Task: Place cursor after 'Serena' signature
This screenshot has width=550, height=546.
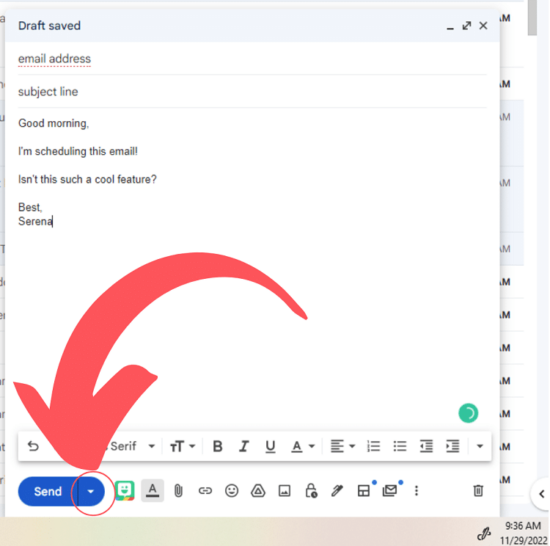Action: (x=53, y=222)
